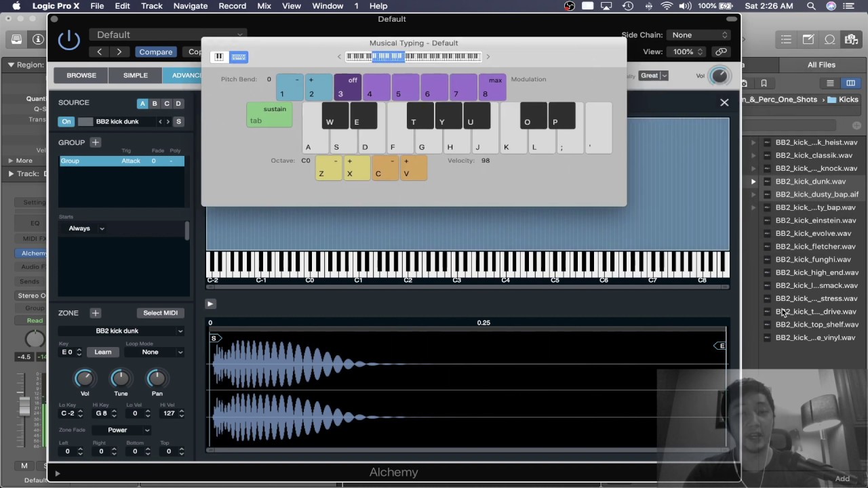The image size is (868, 488).
Task: Switch Musical Typing to piano keyboard view
Action: tap(219, 57)
